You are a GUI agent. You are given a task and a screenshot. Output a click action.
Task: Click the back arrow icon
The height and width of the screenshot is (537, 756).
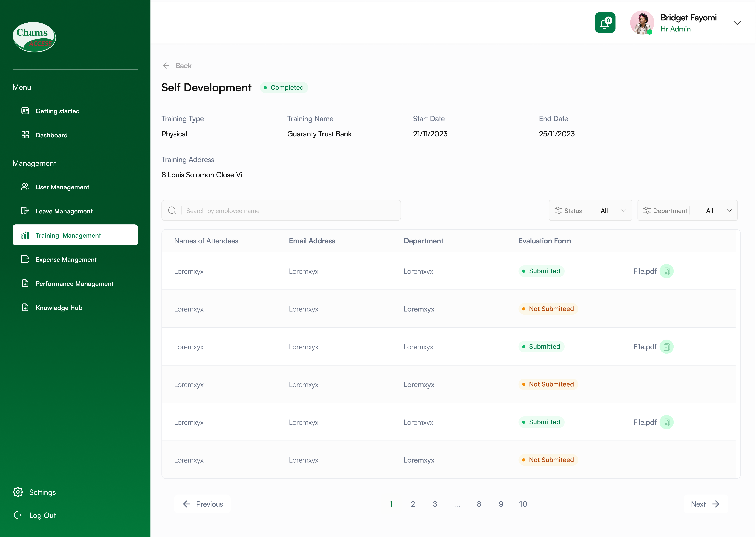coord(166,65)
